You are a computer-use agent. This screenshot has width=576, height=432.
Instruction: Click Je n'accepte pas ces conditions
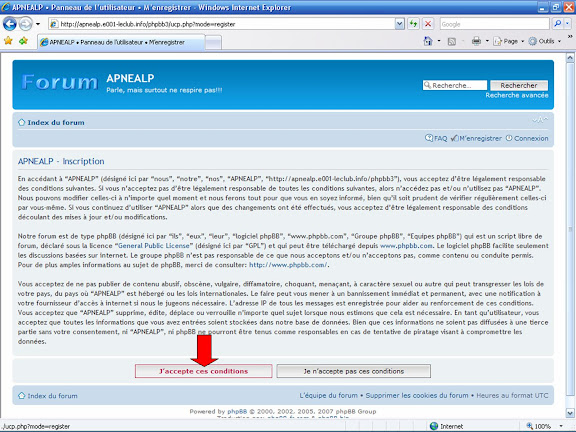coord(353,371)
